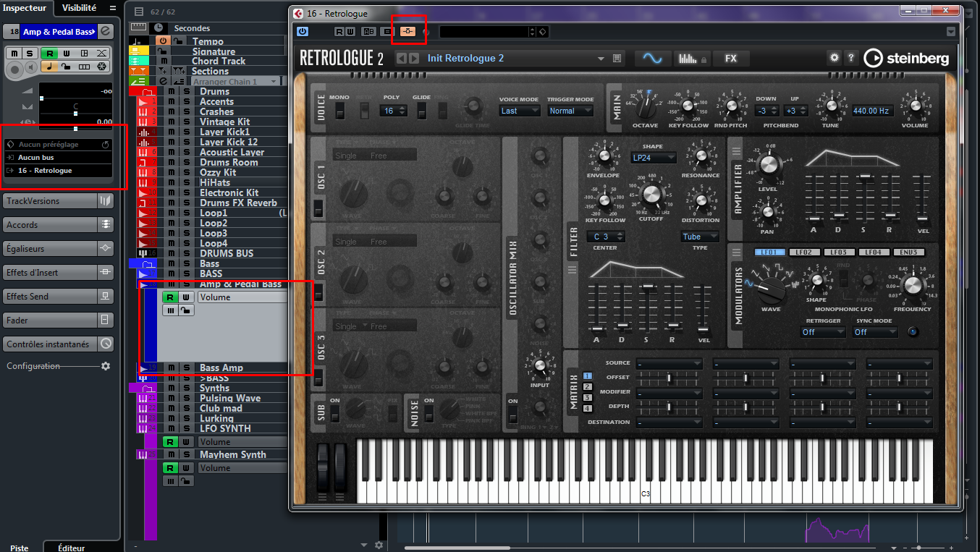Open the filter Shape dropdown showing LP24
Viewport: 980px width, 552px height.
[653, 157]
